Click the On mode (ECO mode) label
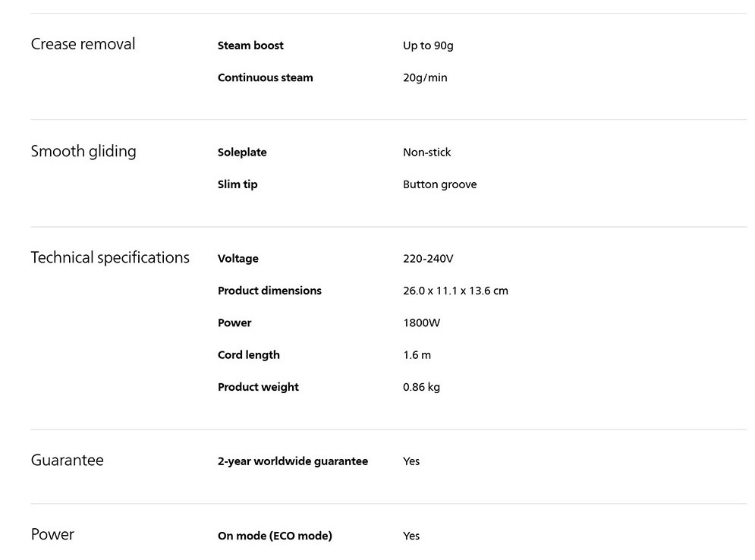The width and height of the screenshot is (755, 560). [275, 536]
